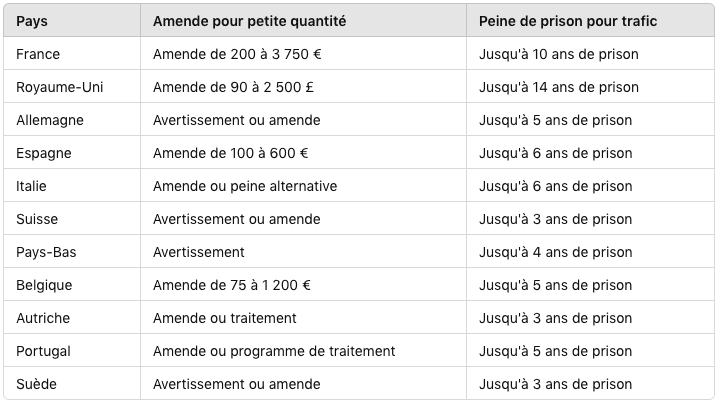The width and height of the screenshot is (721, 403).
Task: Click the "Peine de prison pour trafic" header
Action: click(x=568, y=21)
